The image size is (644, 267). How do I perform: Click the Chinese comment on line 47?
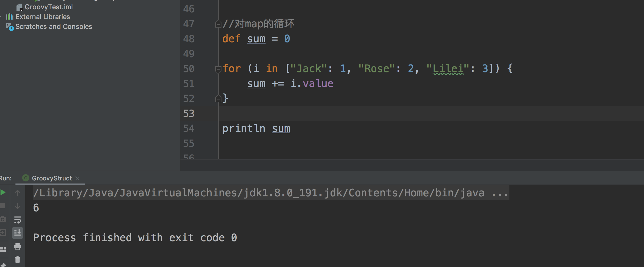tap(258, 24)
